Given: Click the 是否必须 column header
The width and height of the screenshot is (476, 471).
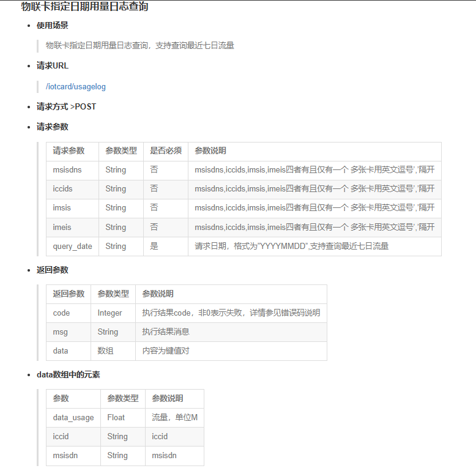Looking at the screenshot, I should pos(165,151).
